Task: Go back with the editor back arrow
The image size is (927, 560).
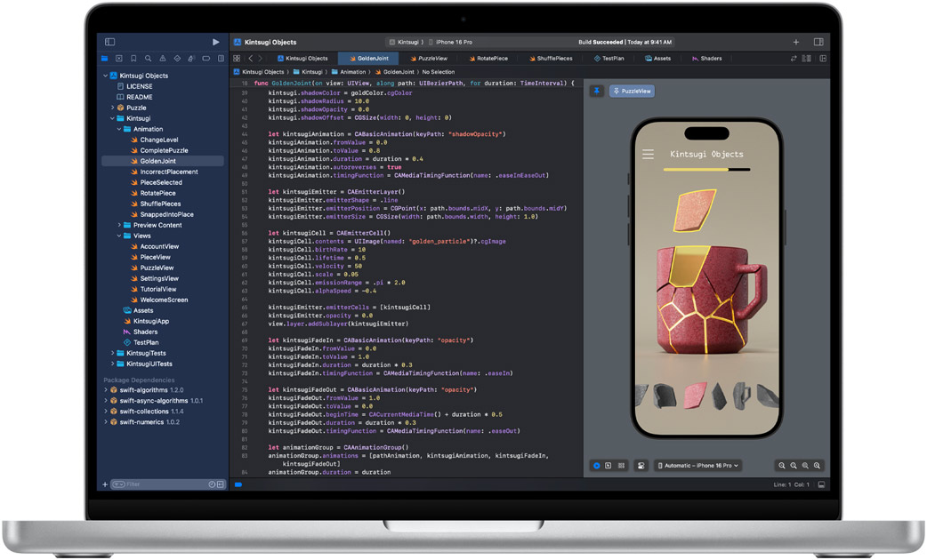Action: coord(251,59)
